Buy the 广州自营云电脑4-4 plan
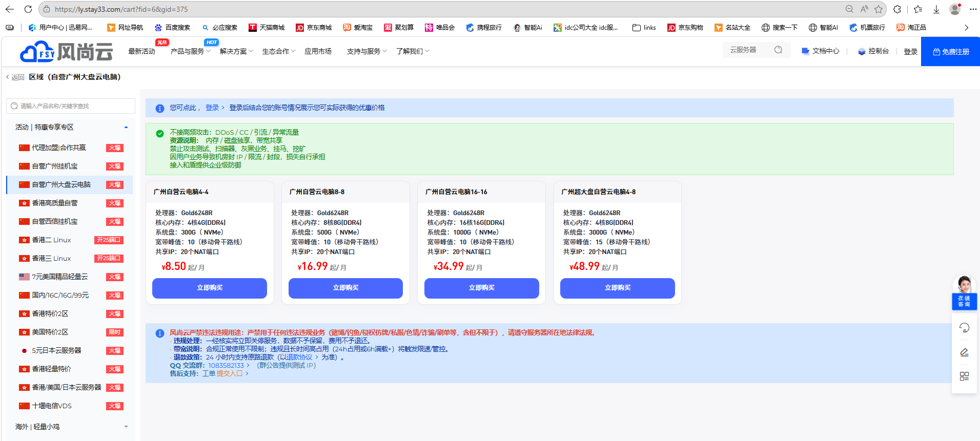980x441 pixels. pyautogui.click(x=209, y=288)
